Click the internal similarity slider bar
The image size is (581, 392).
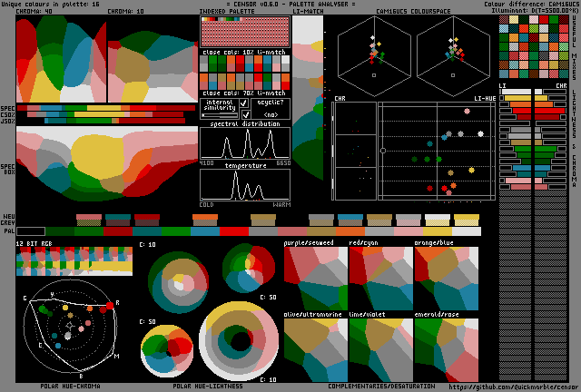click(219, 115)
